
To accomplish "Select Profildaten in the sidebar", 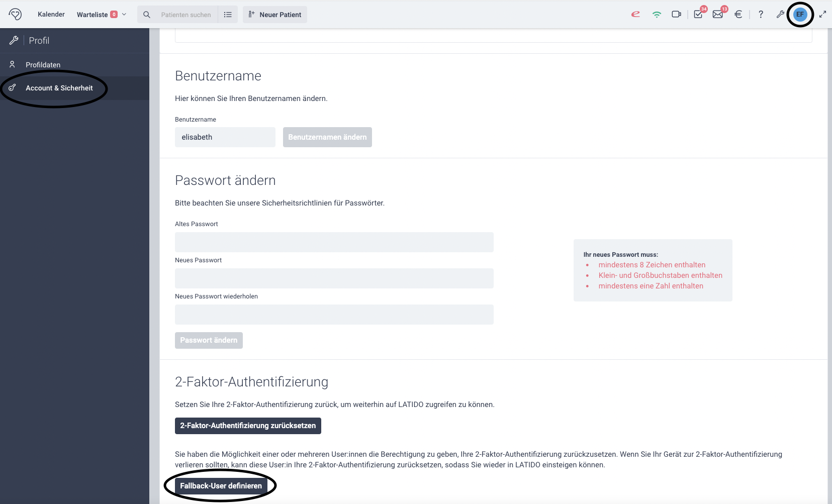I will pos(43,64).
